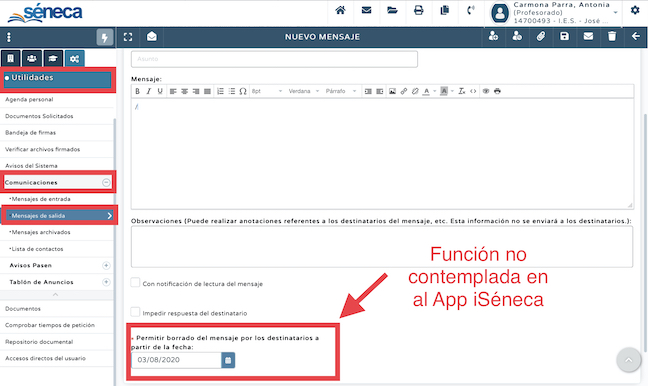This screenshot has height=386, width=648.
Task: Delete the message with trash icon
Action: click(612, 36)
